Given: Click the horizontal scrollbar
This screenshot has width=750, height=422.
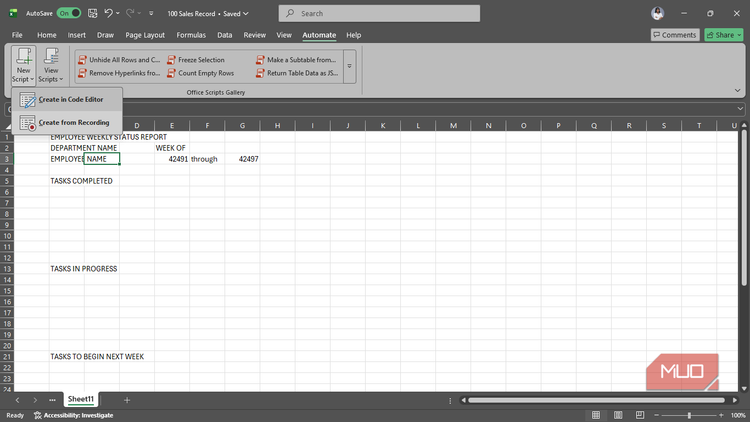Looking at the screenshot, I should pyautogui.click(x=596, y=400).
